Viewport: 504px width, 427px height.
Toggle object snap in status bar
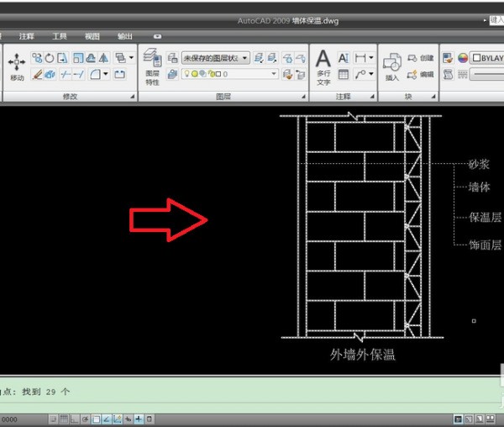click(x=96, y=419)
